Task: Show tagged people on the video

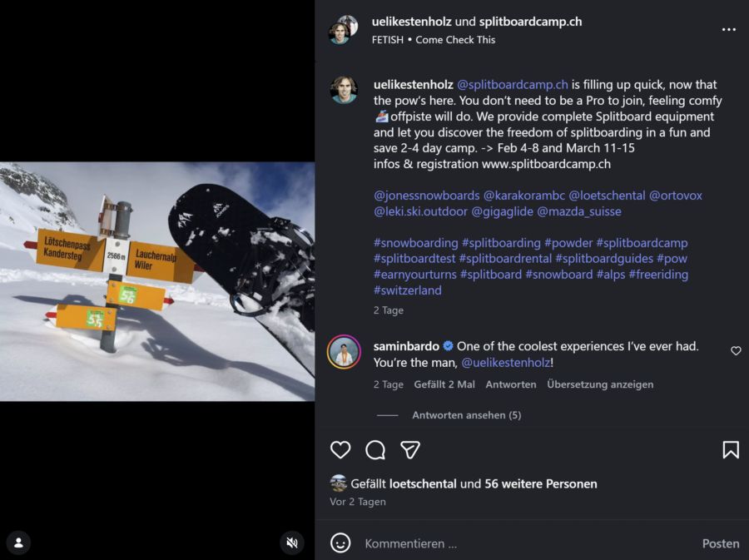Action: click(x=18, y=543)
